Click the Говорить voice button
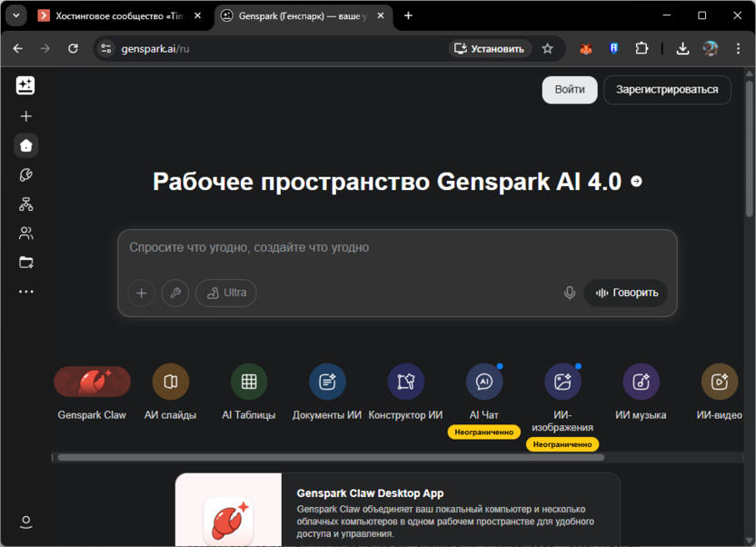756x547 pixels. (626, 293)
